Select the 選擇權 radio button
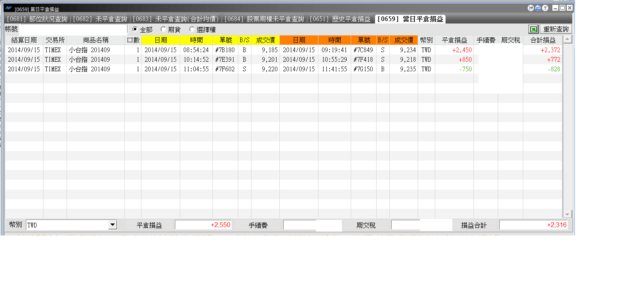This screenshot has height=294, width=644. click(x=192, y=29)
